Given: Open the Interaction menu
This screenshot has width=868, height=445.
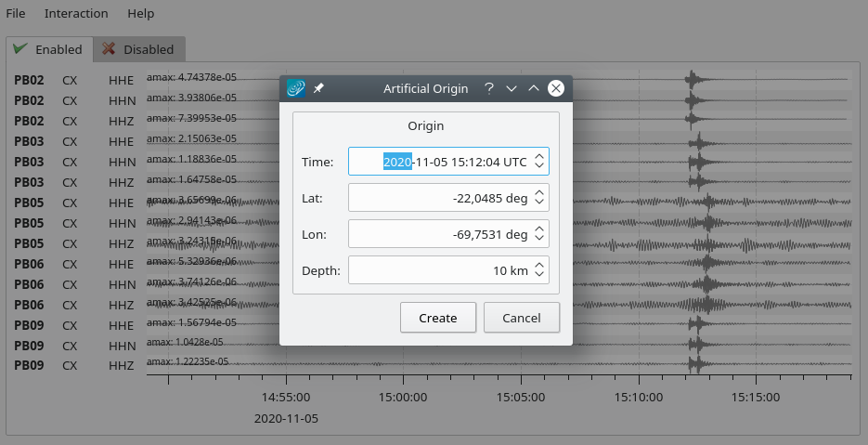Looking at the screenshot, I should coord(76,14).
